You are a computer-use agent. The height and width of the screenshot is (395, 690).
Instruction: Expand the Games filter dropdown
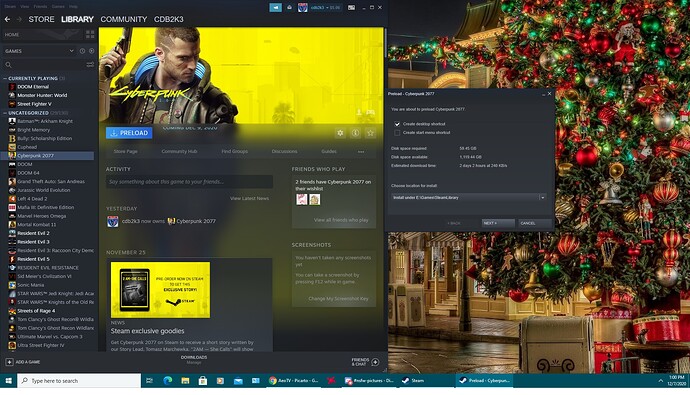[x=71, y=51]
